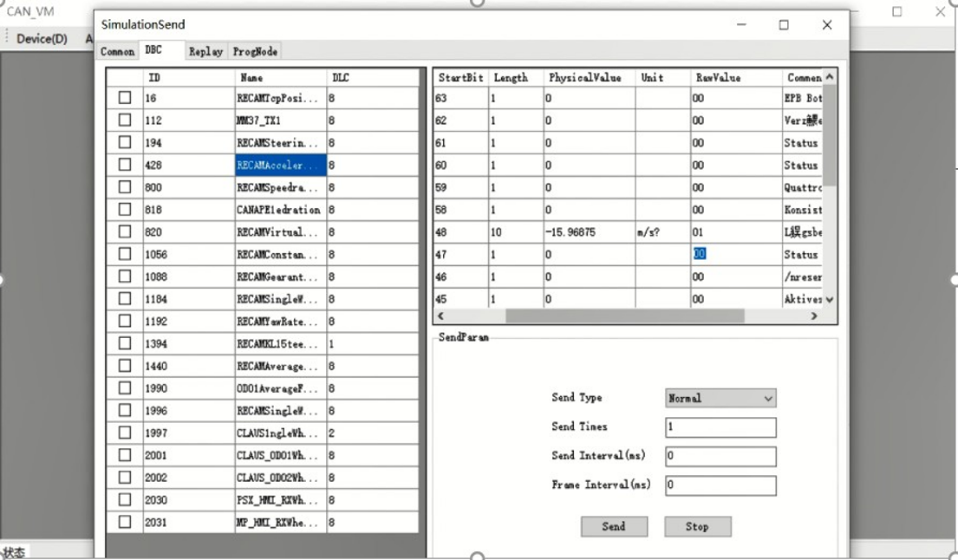The width and height of the screenshot is (958, 560).
Task: Open the Device(D) menu
Action: (x=42, y=38)
